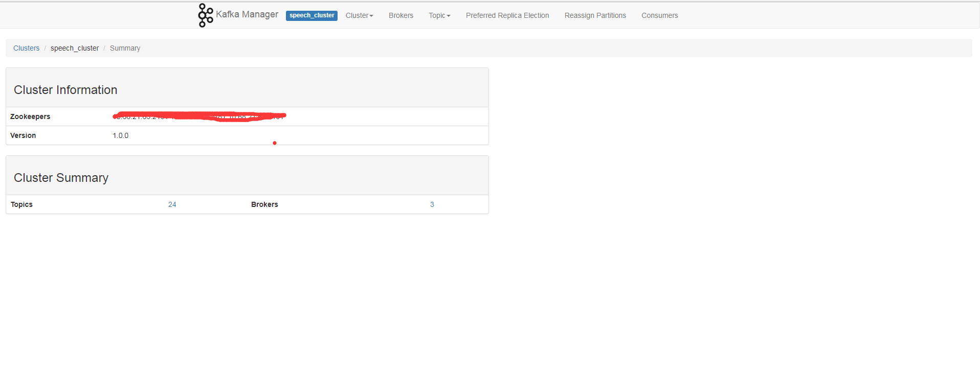Click the Version row label
This screenshot has width=980, height=377.
(x=23, y=135)
